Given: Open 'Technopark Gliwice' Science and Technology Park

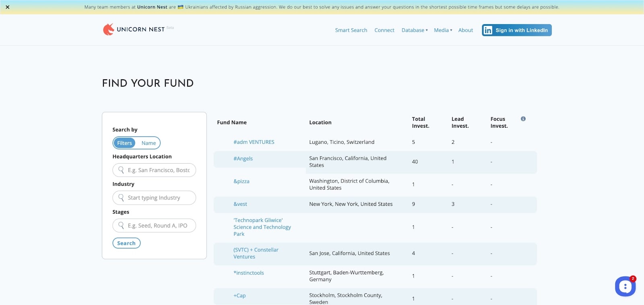Looking at the screenshot, I should (262, 227).
